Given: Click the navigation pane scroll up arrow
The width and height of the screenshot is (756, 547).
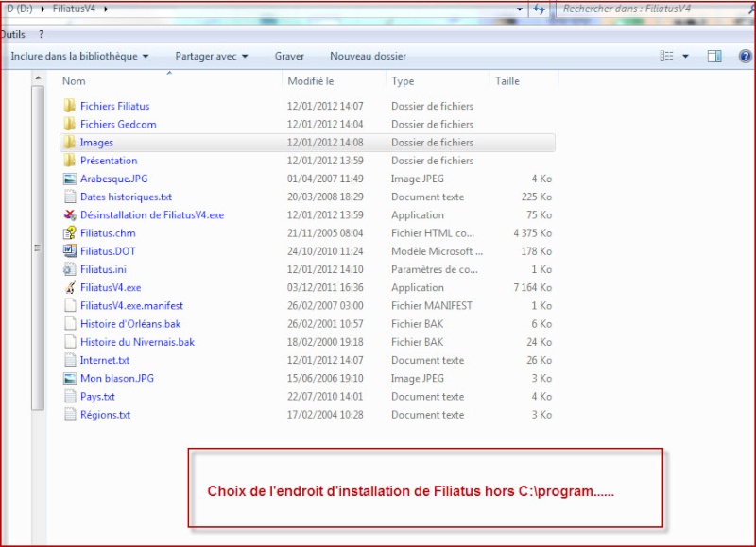Looking at the screenshot, I should [38, 77].
